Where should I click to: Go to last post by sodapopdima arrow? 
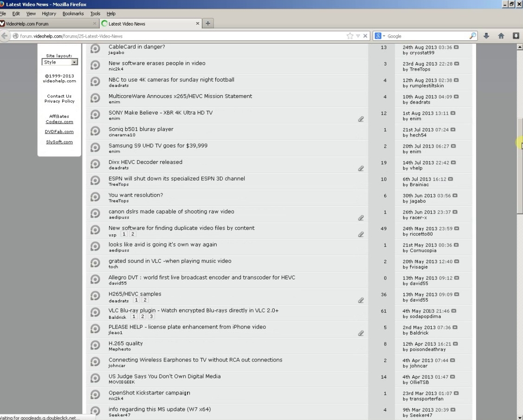click(x=454, y=311)
